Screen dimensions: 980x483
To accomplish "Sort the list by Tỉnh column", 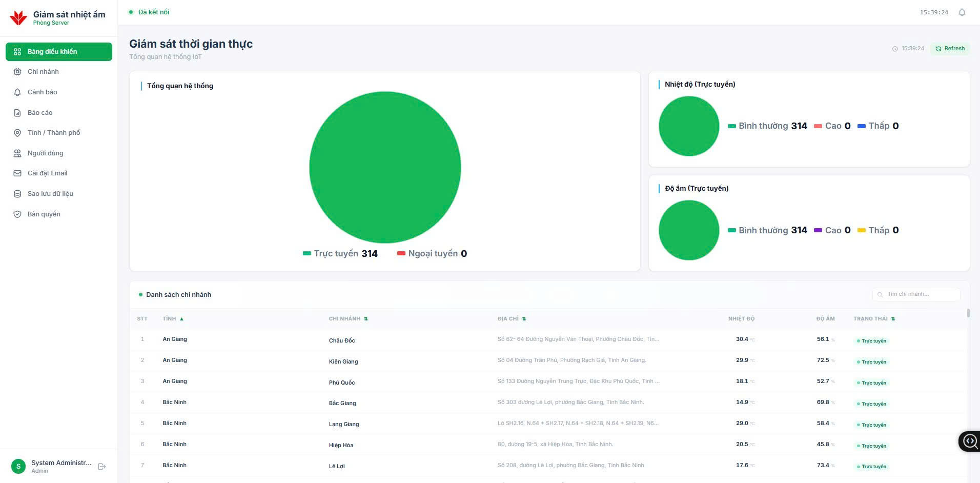I will tap(173, 319).
